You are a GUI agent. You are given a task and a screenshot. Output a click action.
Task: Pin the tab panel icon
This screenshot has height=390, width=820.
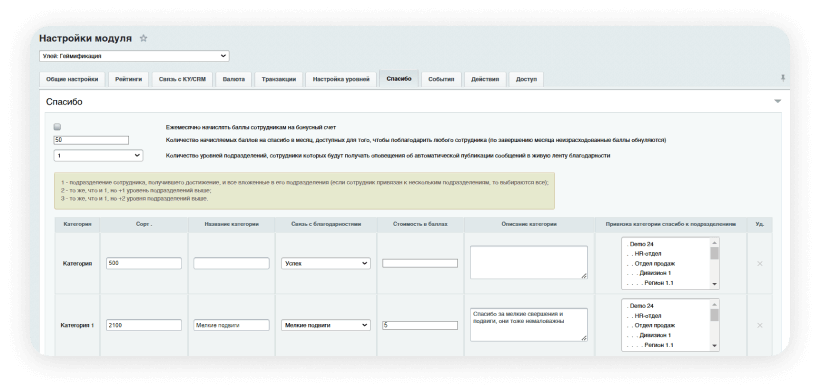tap(783, 78)
